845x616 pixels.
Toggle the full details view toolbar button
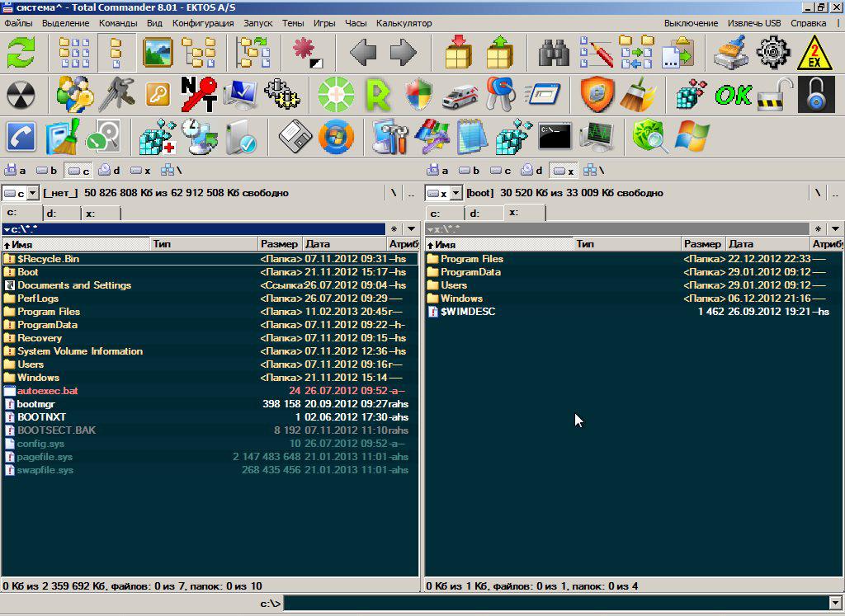[x=116, y=53]
